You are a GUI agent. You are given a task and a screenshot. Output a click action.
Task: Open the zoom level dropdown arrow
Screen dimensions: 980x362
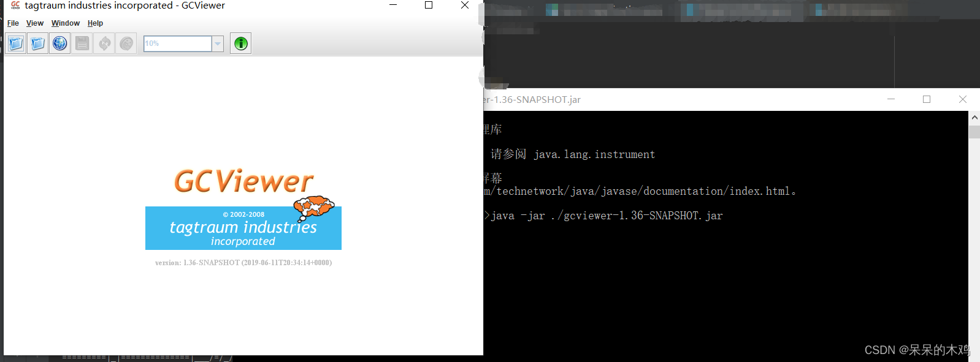[x=218, y=43]
